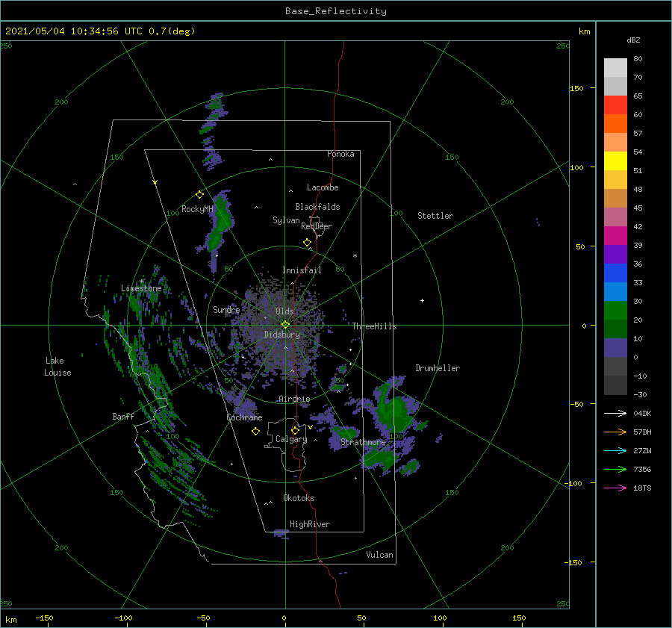
Task: Click the Blackfalds city label
Action: pyautogui.click(x=317, y=207)
